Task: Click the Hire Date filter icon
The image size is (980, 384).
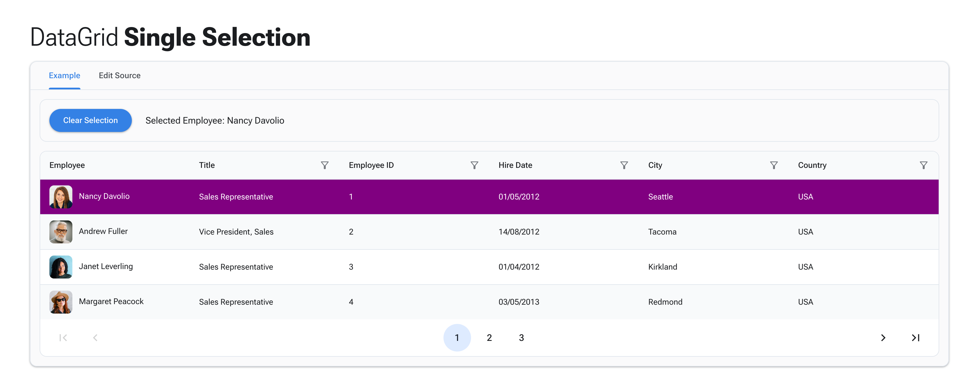Action: pyautogui.click(x=624, y=165)
